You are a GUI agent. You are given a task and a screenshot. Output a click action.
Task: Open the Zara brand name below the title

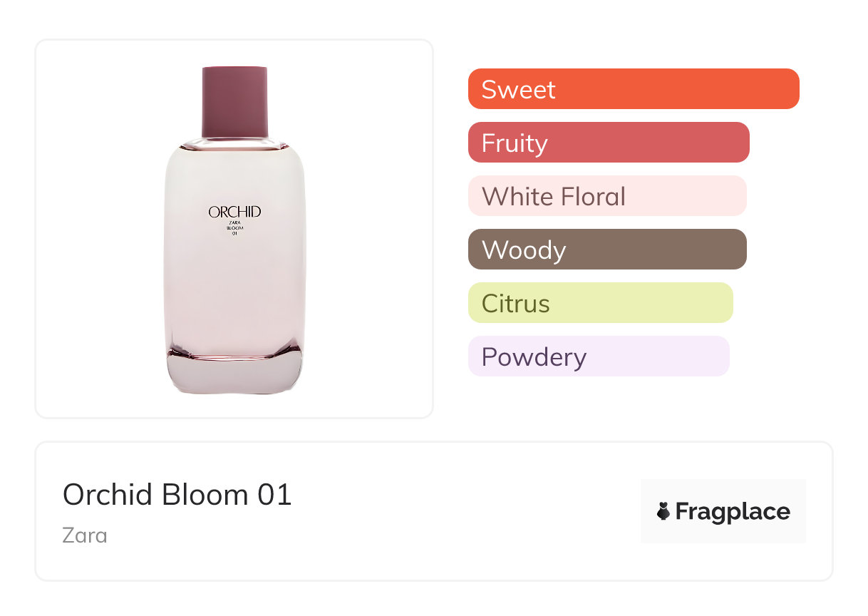coord(85,535)
